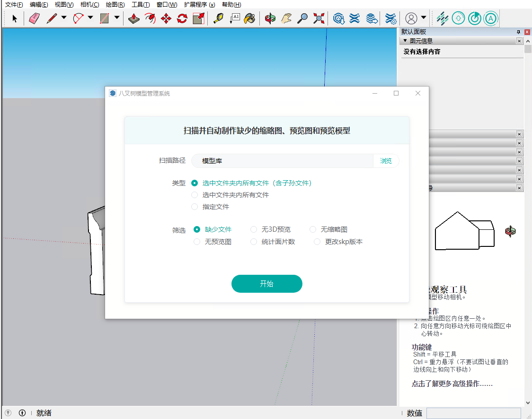Open the 工具(T) menu
The image size is (532, 419).
click(141, 5)
